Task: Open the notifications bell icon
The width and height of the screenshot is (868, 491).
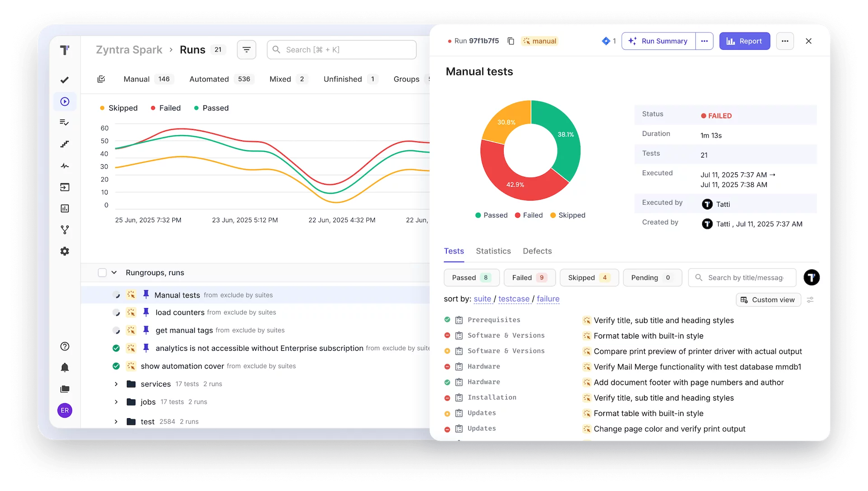Action: [65, 367]
